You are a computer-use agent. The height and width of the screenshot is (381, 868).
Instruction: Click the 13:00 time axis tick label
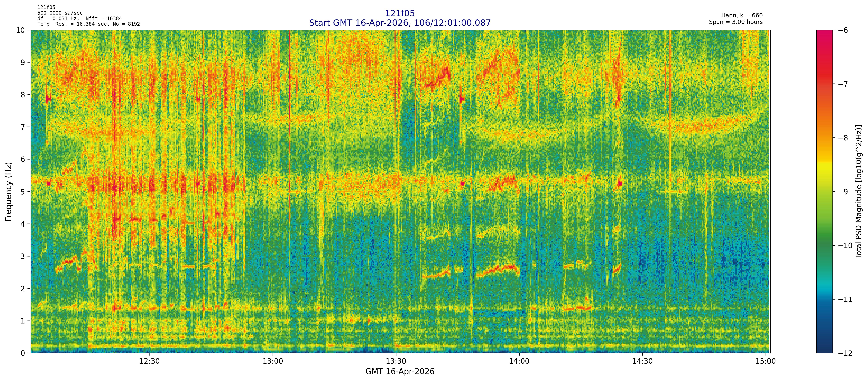(x=273, y=362)
